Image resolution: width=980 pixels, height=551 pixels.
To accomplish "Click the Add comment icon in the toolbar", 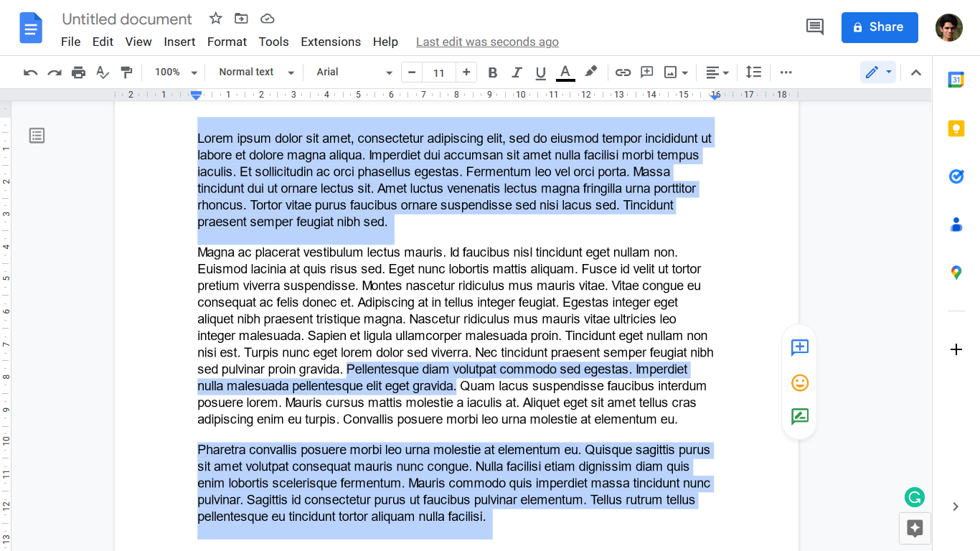I will [x=646, y=72].
